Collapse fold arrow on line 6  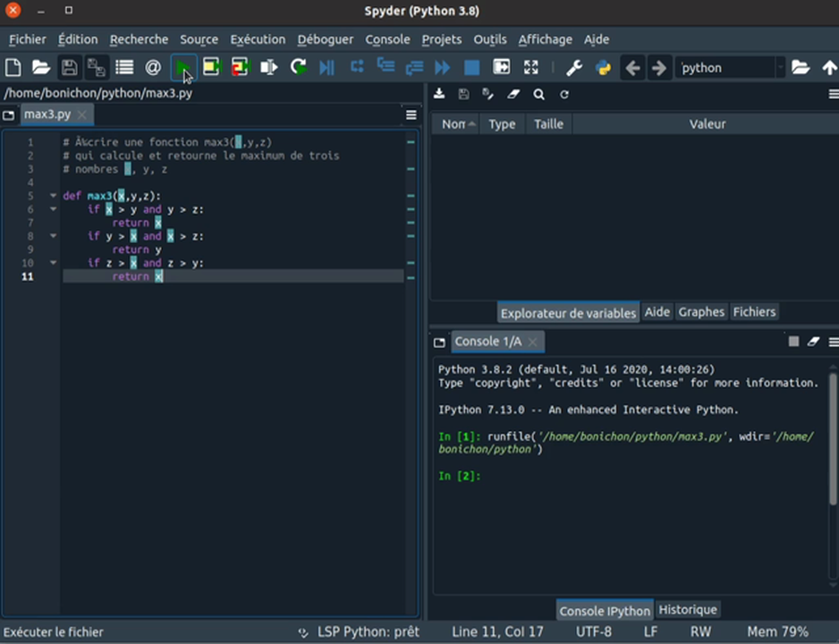(x=54, y=209)
